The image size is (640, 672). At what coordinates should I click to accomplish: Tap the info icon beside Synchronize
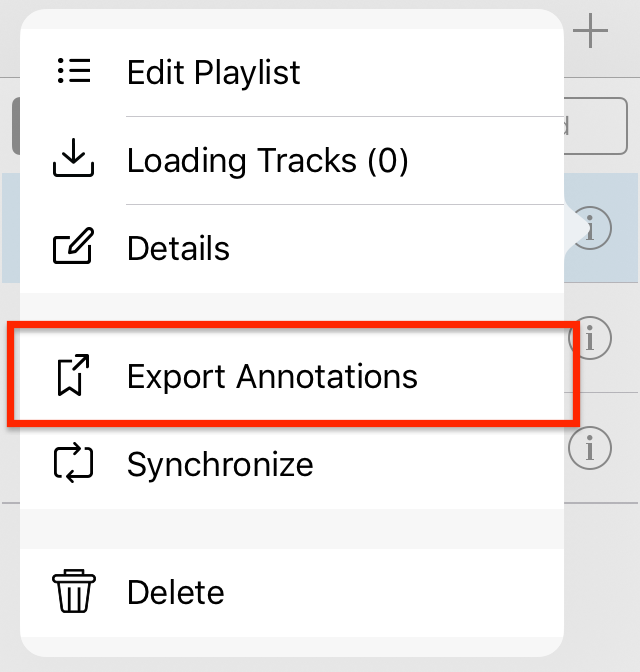pyautogui.click(x=590, y=448)
